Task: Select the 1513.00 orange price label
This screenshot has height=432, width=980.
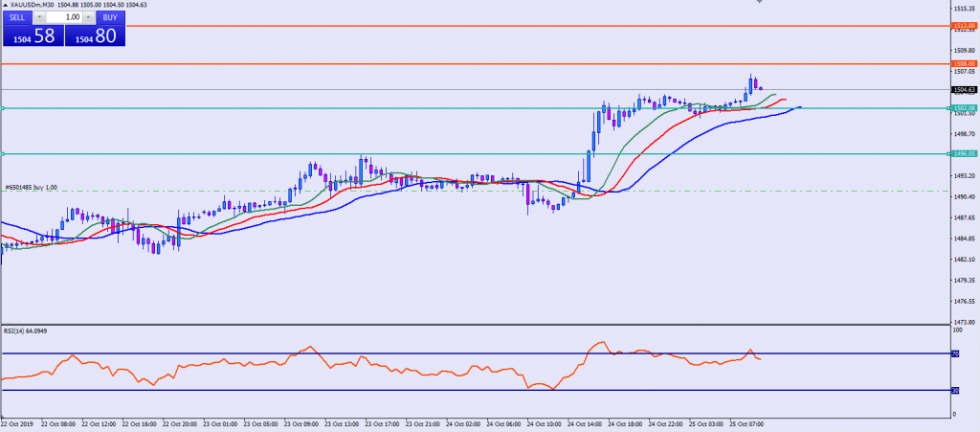Action: (x=963, y=26)
